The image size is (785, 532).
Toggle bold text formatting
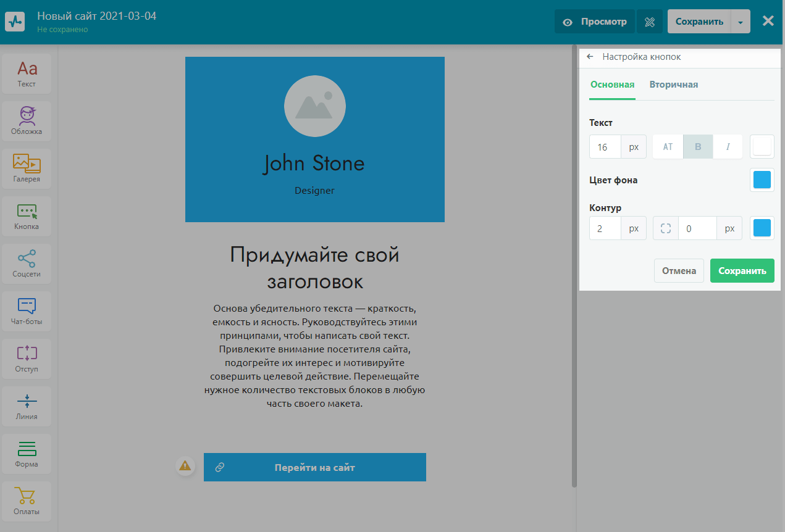pyautogui.click(x=698, y=147)
